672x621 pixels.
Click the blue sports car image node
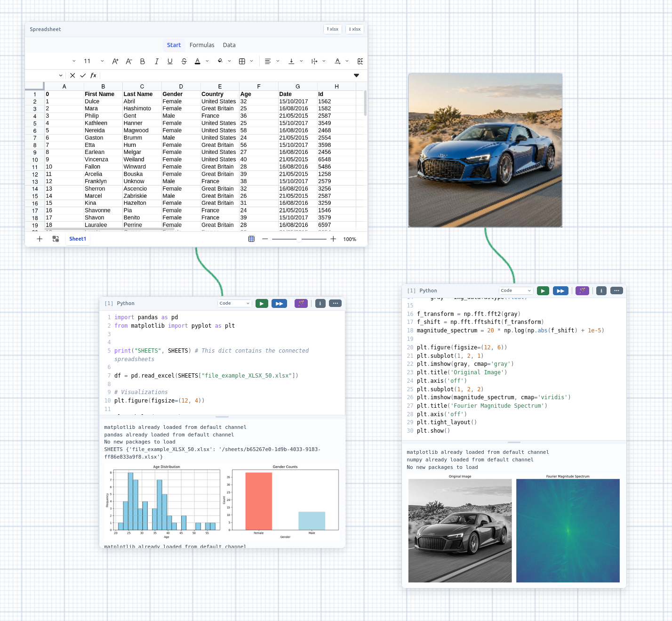[x=485, y=150]
